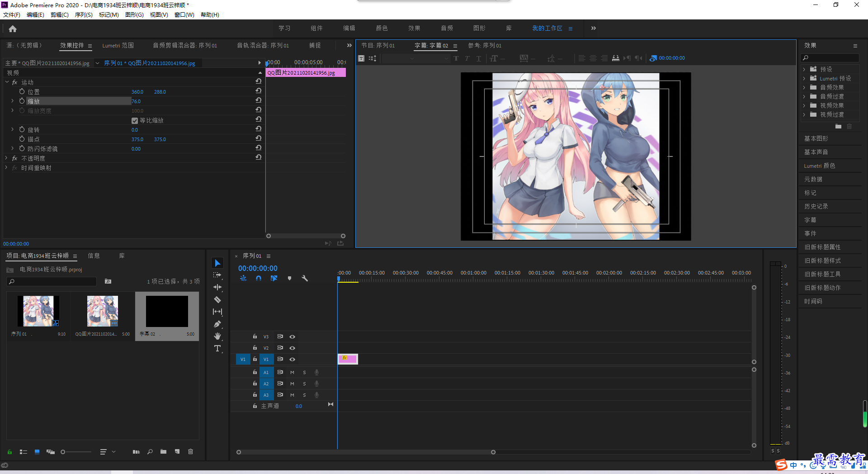Open the 窗口(W) menu
Viewport: 868px width, 474px height.
[184, 15]
